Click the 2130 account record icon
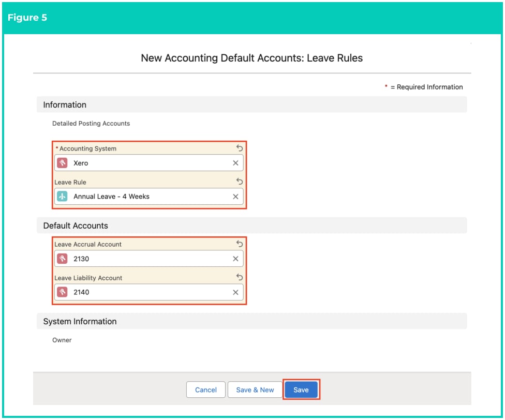Screen dimensions: 505x420 click(x=62, y=259)
